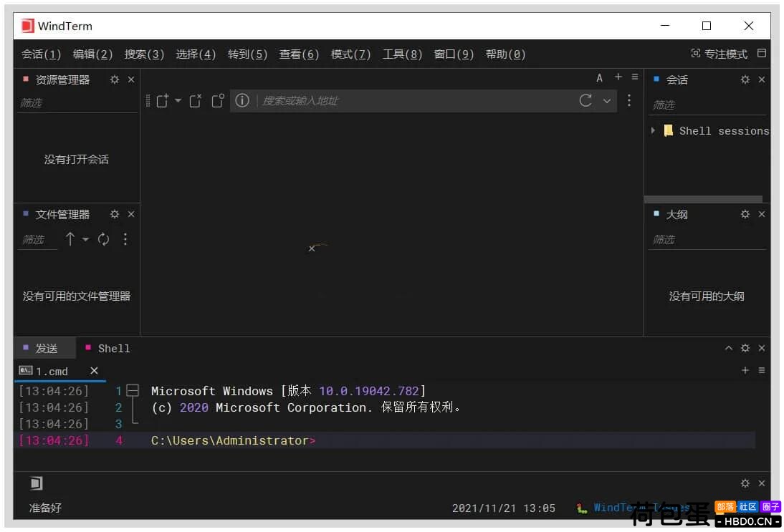
Task: Click the Microsoft Windows version text line
Action: pos(288,391)
